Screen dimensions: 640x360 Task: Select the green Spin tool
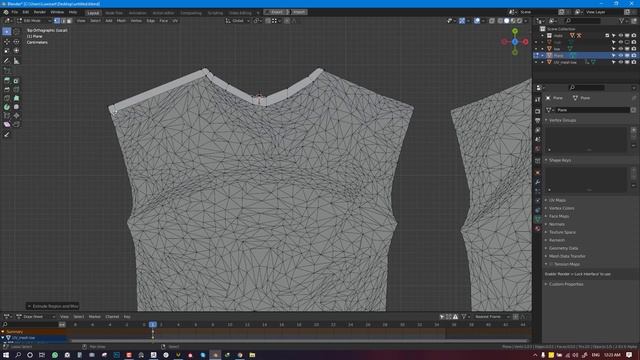click(x=7, y=107)
